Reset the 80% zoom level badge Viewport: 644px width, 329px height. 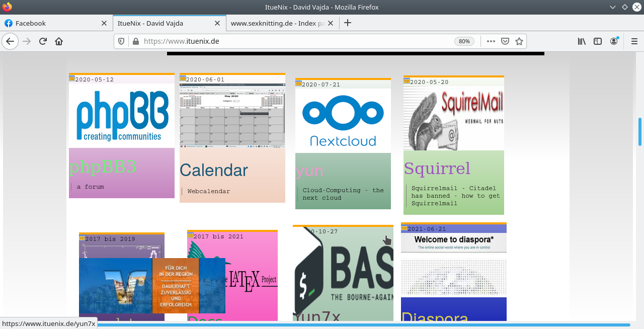click(x=464, y=41)
